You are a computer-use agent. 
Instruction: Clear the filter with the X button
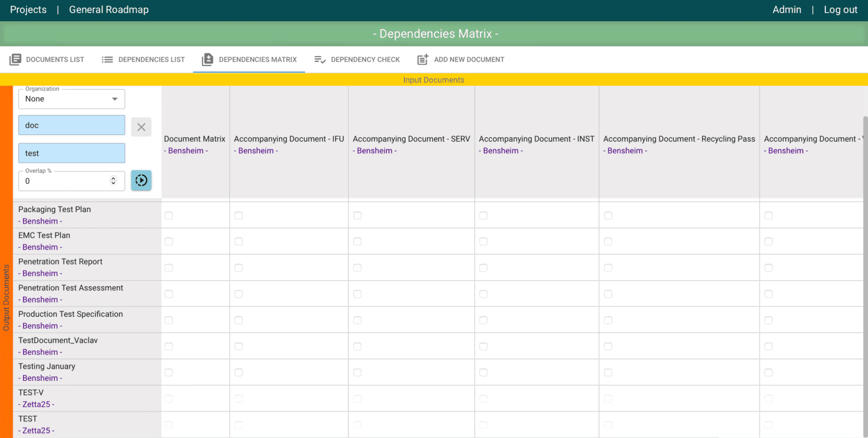tap(141, 127)
